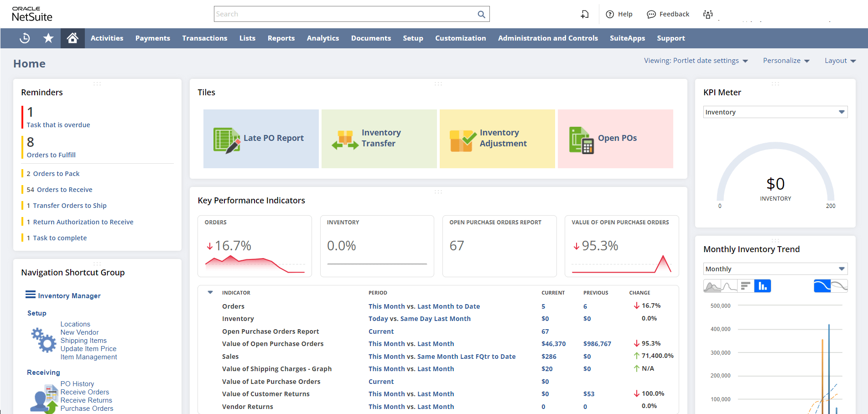Open the Analytics menu

point(323,38)
